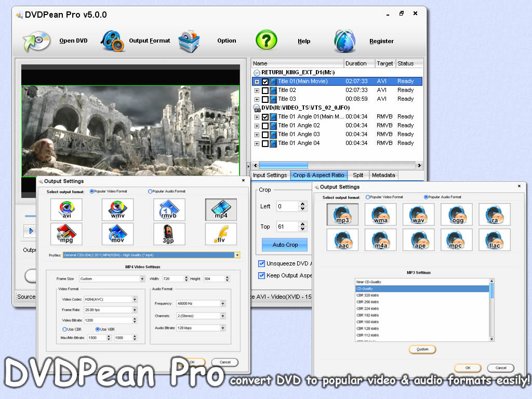Click the Register globe icon

[345, 41]
